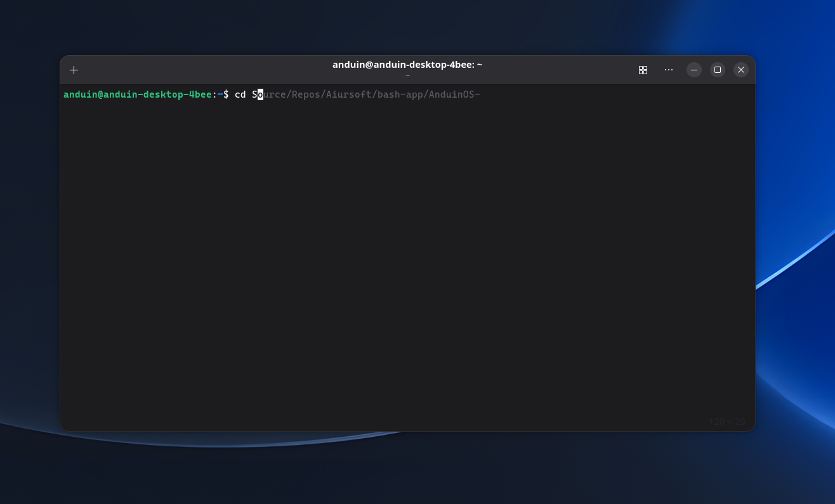This screenshot has width=835, height=504.
Task: Open a new terminal tab with plus icon
Action: click(x=74, y=70)
